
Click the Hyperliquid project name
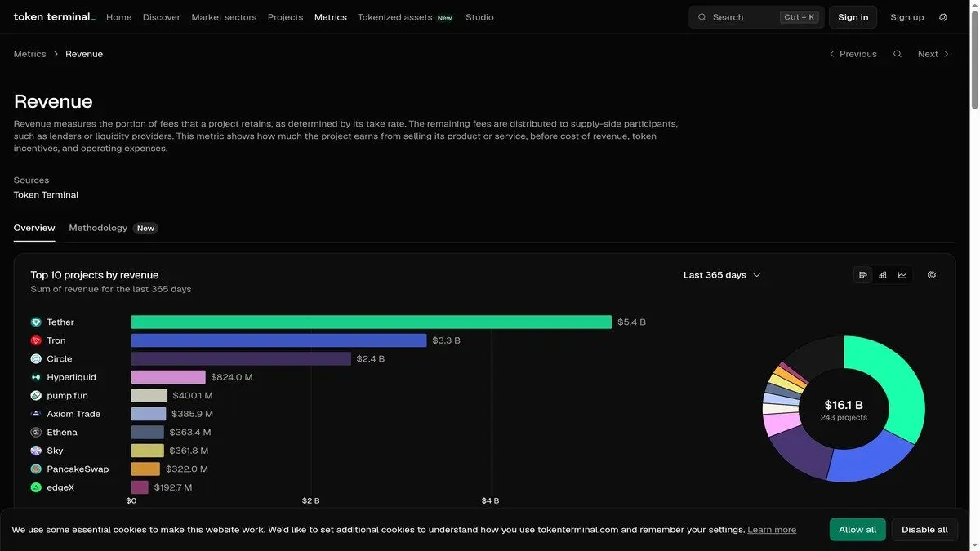[x=71, y=377]
